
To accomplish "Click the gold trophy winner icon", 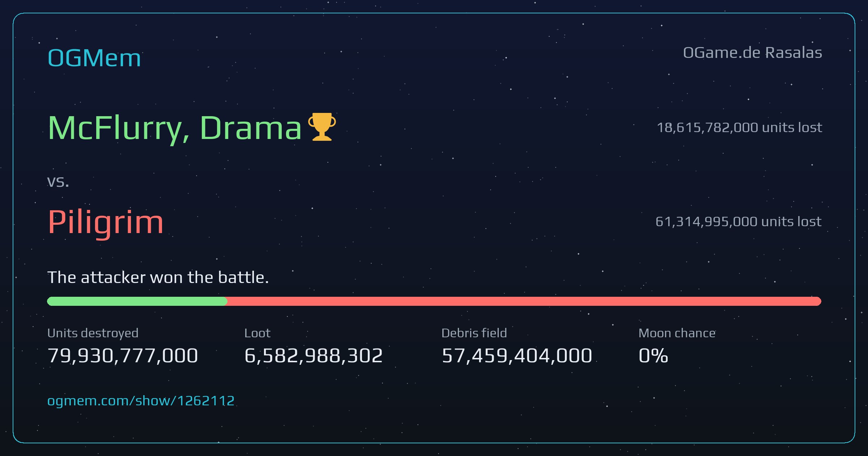I will pyautogui.click(x=322, y=127).
